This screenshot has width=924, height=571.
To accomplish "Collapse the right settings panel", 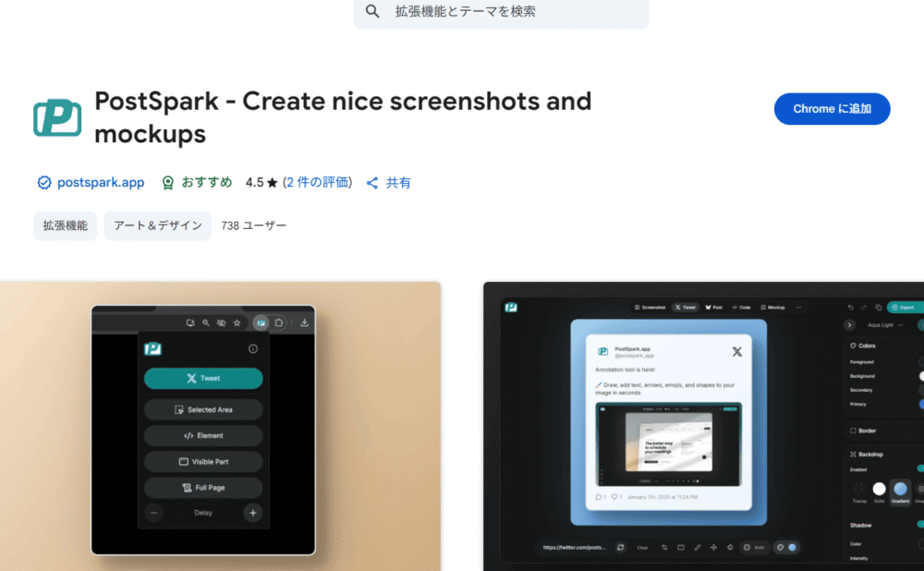I will pyautogui.click(x=849, y=325).
